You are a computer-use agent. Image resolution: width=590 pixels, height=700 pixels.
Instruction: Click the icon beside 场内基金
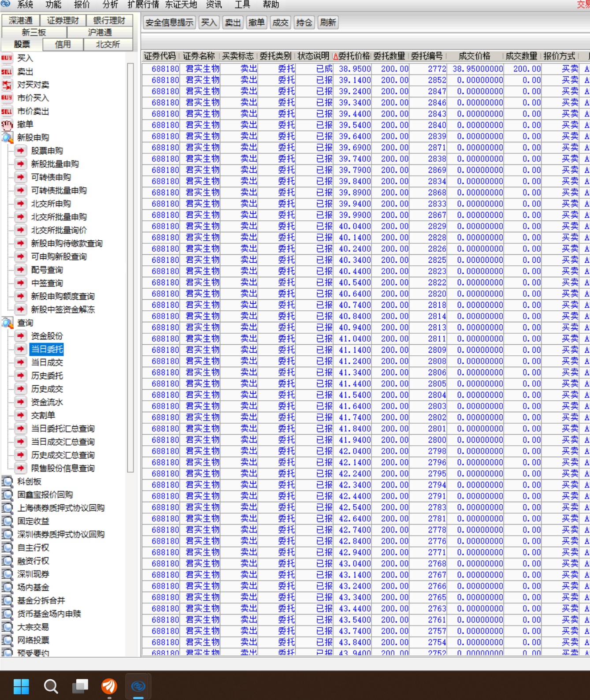(x=7, y=587)
